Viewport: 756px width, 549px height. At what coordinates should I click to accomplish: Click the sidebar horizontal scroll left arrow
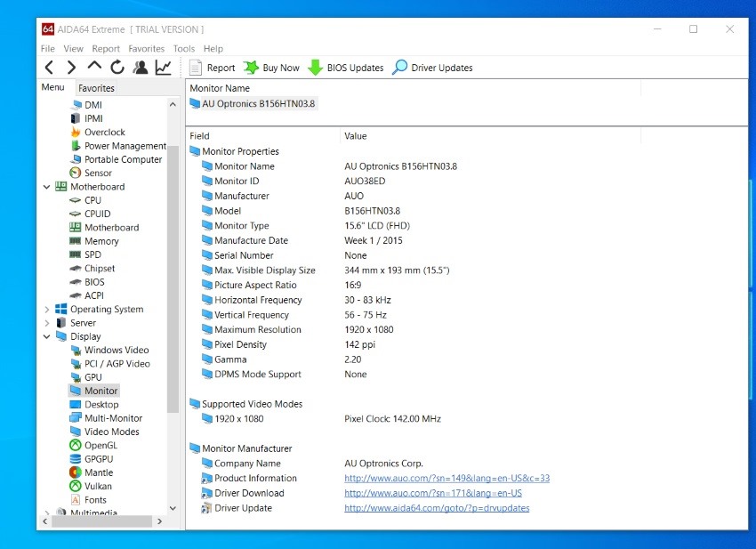click(44, 521)
